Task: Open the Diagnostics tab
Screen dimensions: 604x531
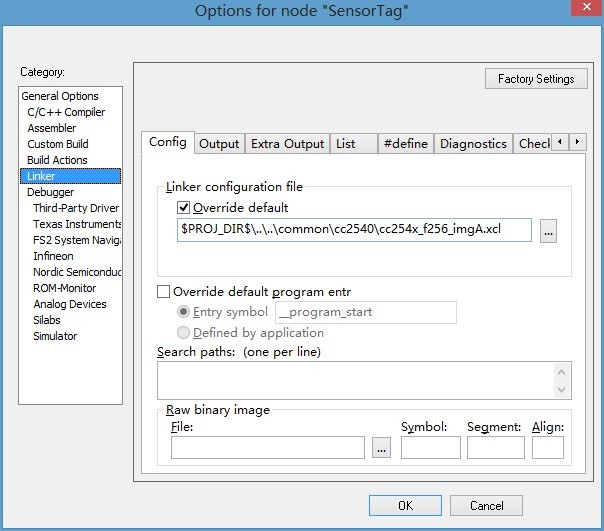Action: (x=473, y=144)
